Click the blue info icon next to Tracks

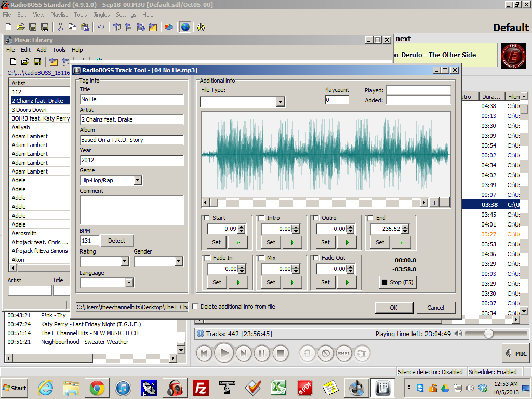201,334
